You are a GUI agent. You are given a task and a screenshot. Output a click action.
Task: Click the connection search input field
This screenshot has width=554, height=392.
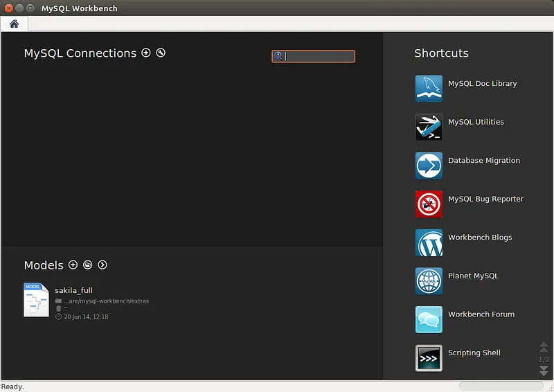tap(319, 56)
